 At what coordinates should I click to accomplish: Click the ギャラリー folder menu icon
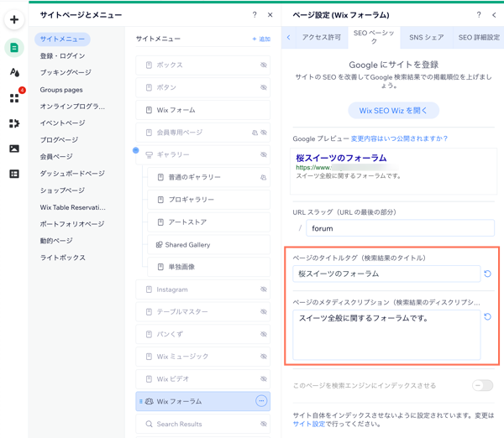coord(149,154)
